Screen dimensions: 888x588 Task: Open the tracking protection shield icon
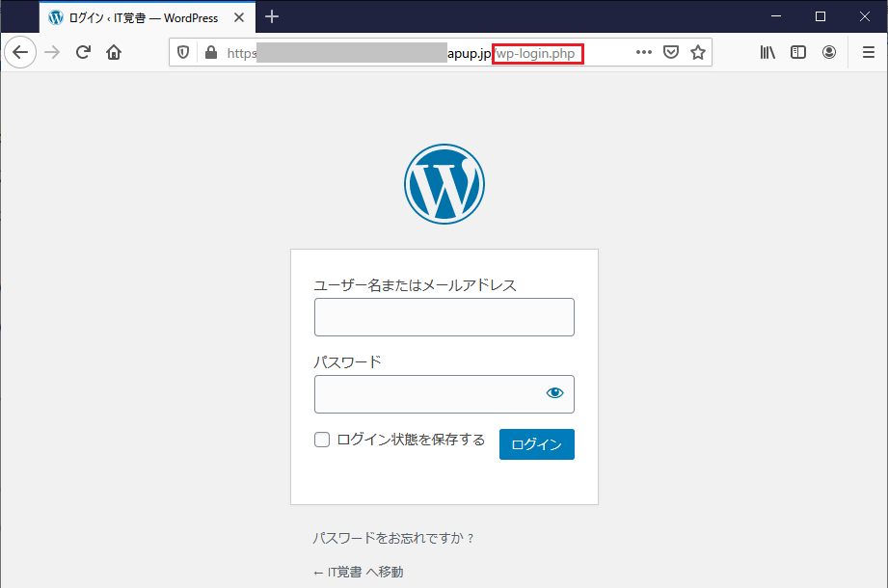(183, 53)
